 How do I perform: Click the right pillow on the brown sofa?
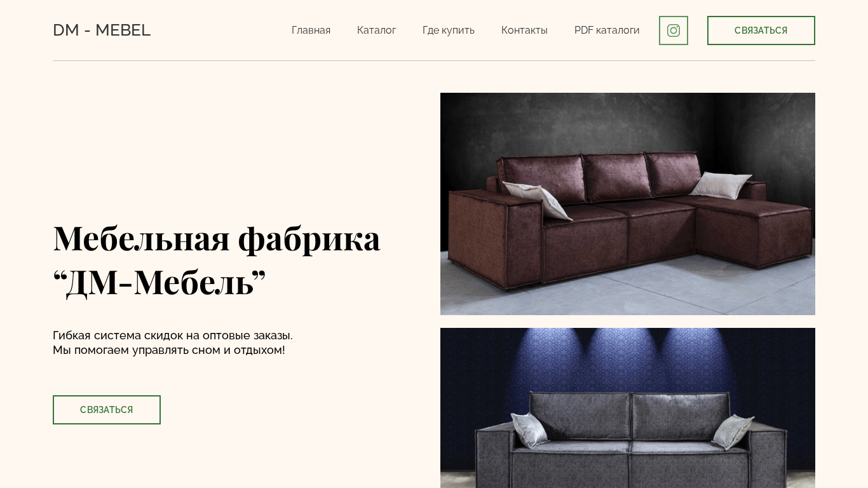[721, 184]
